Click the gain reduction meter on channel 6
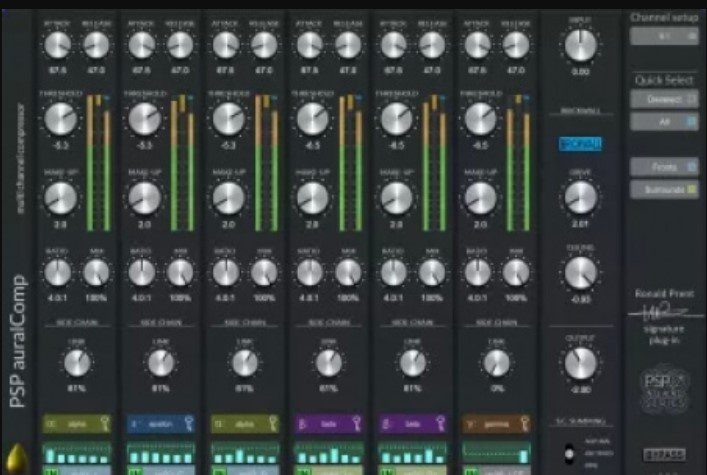707x475 pixels. point(518,163)
